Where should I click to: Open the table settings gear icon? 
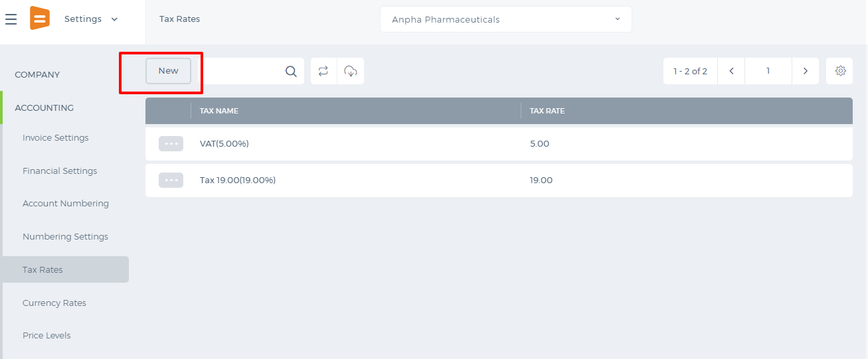coord(840,71)
